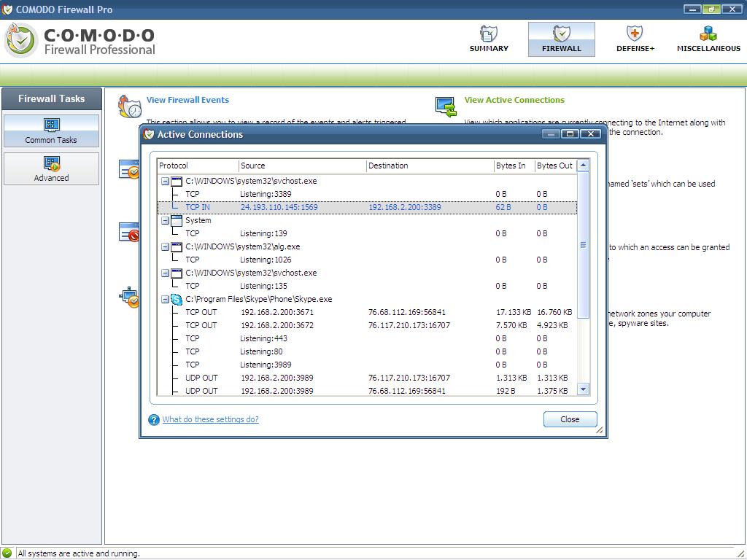
Task: Click the 17.133 KB bytes in value
Action: [514, 312]
